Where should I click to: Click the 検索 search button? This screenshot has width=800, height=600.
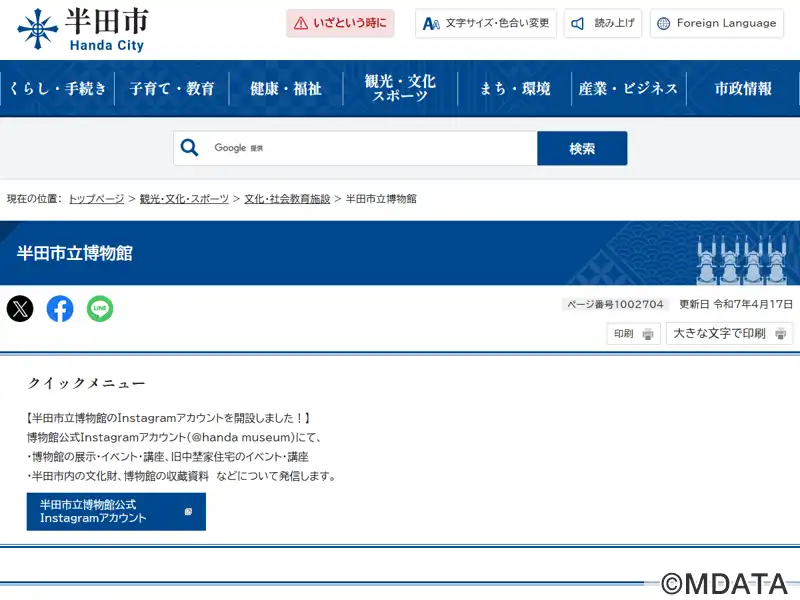[582, 148]
